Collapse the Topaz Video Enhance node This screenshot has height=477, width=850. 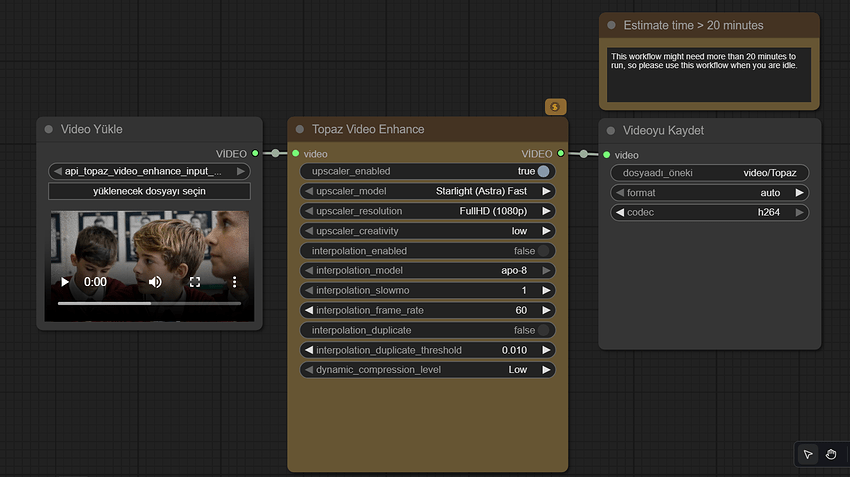click(300, 130)
